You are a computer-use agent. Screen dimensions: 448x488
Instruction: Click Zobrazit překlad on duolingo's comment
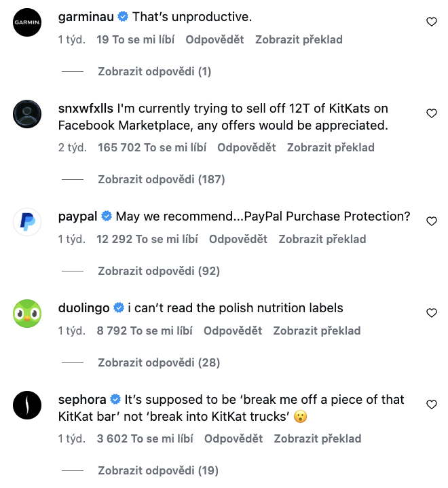click(x=317, y=331)
